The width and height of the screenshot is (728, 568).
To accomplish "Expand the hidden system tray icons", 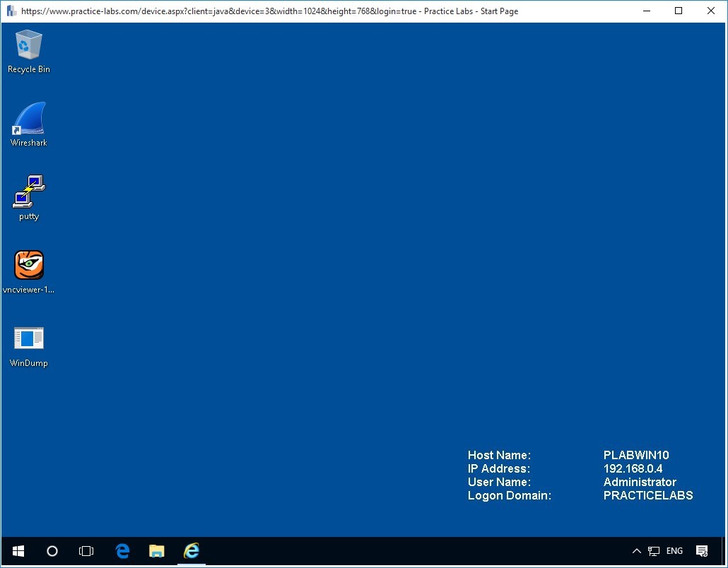I will [636, 551].
